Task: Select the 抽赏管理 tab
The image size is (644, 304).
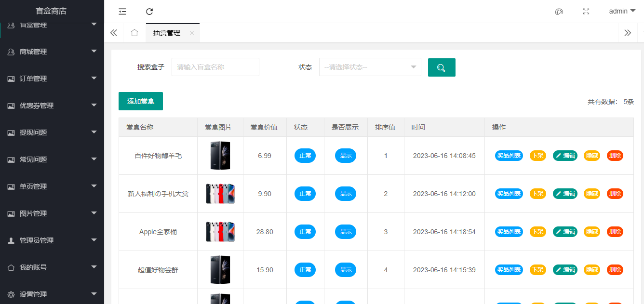Action: 167,33
